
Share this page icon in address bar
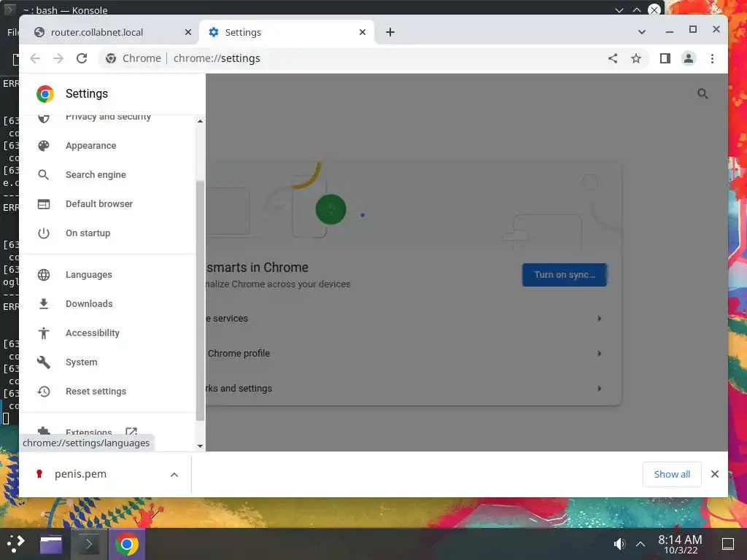[613, 58]
